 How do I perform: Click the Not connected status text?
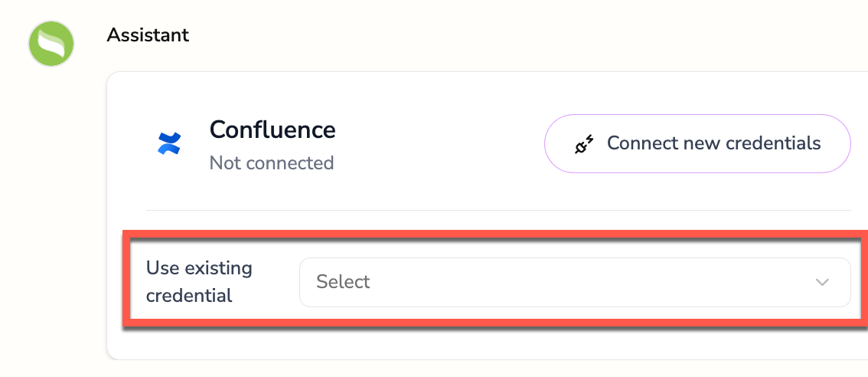[272, 163]
